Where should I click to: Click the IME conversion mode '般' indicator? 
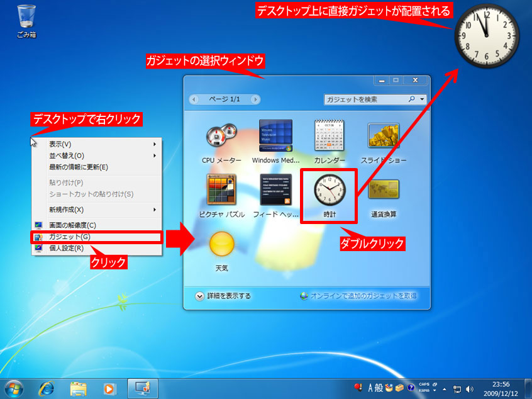pyautogui.click(x=379, y=388)
